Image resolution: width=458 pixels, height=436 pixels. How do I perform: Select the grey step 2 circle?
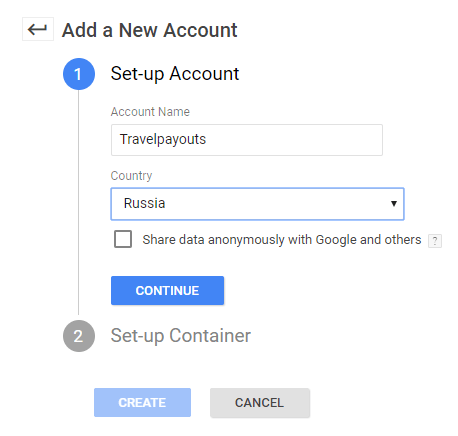click(79, 336)
